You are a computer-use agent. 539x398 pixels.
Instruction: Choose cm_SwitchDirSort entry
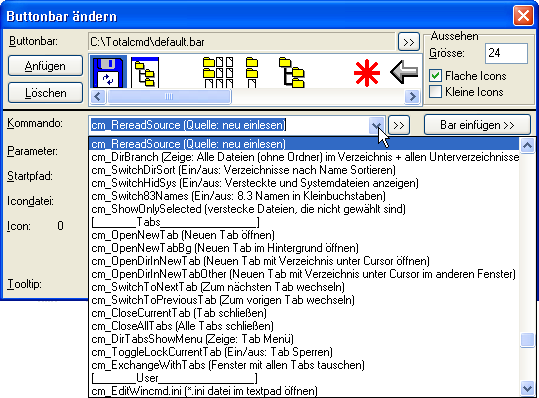(304, 170)
